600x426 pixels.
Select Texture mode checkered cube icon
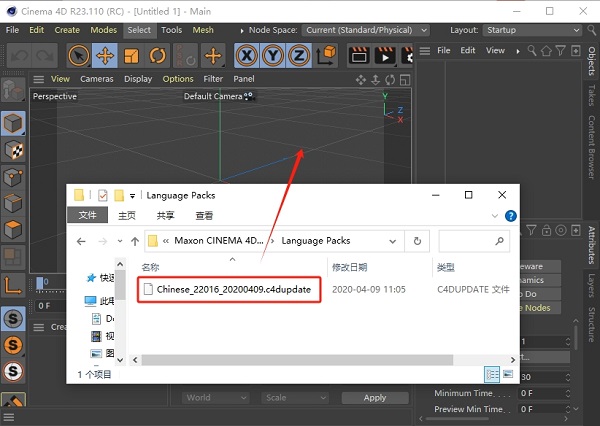click(x=13, y=150)
